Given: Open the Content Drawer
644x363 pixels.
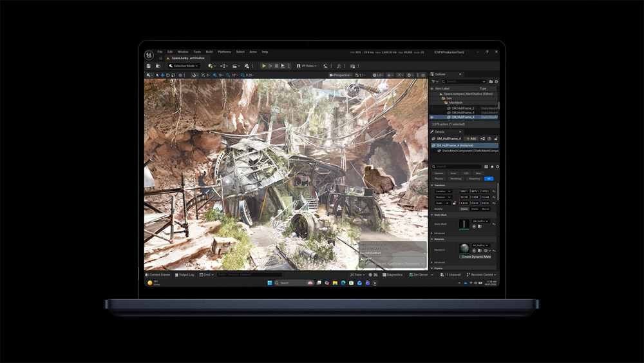Looking at the screenshot, I should pos(158,275).
